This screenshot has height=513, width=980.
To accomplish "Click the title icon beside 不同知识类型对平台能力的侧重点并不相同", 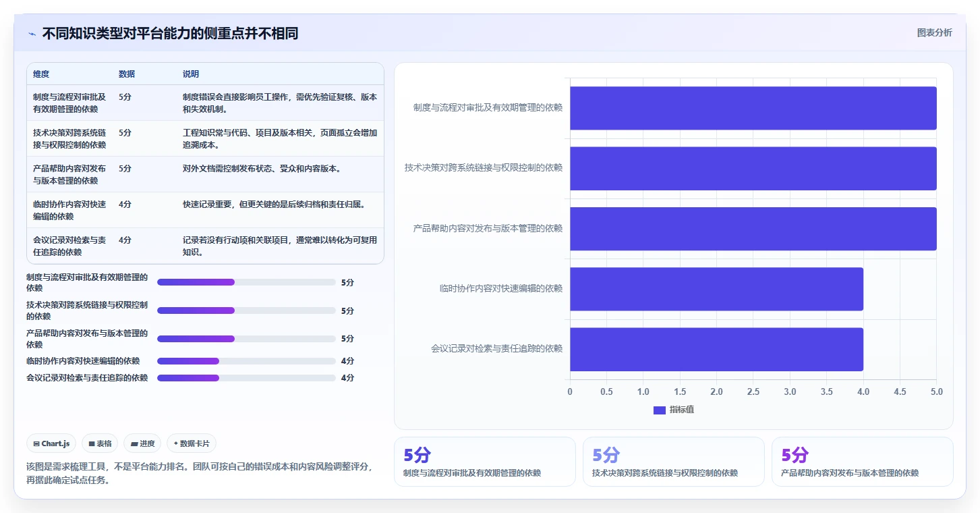I will [32, 34].
